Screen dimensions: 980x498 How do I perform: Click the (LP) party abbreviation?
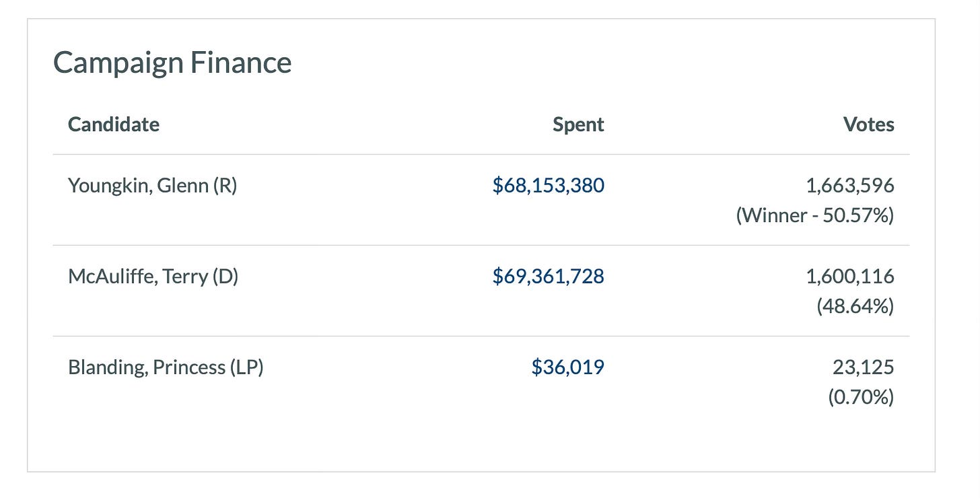(246, 367)
